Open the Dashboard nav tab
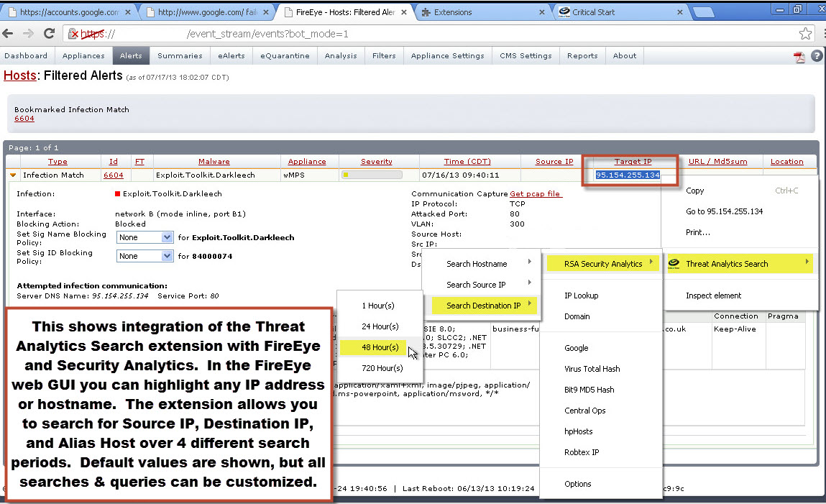 26,55
